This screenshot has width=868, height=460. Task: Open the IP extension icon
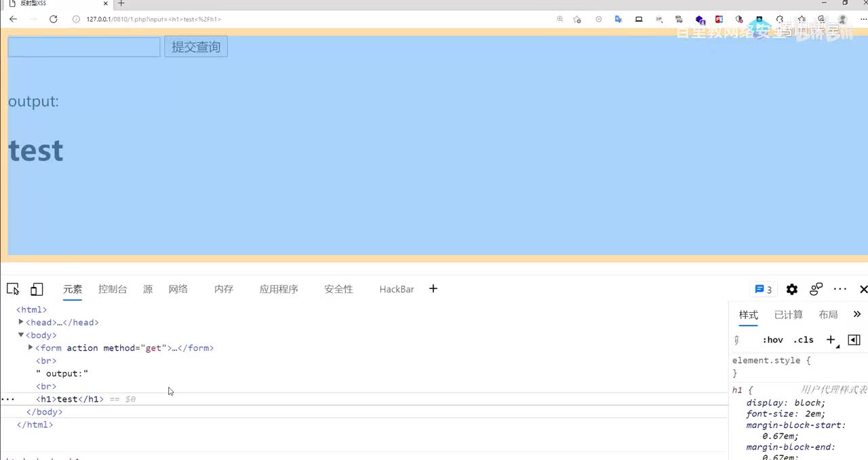click(x=659, y=19)
